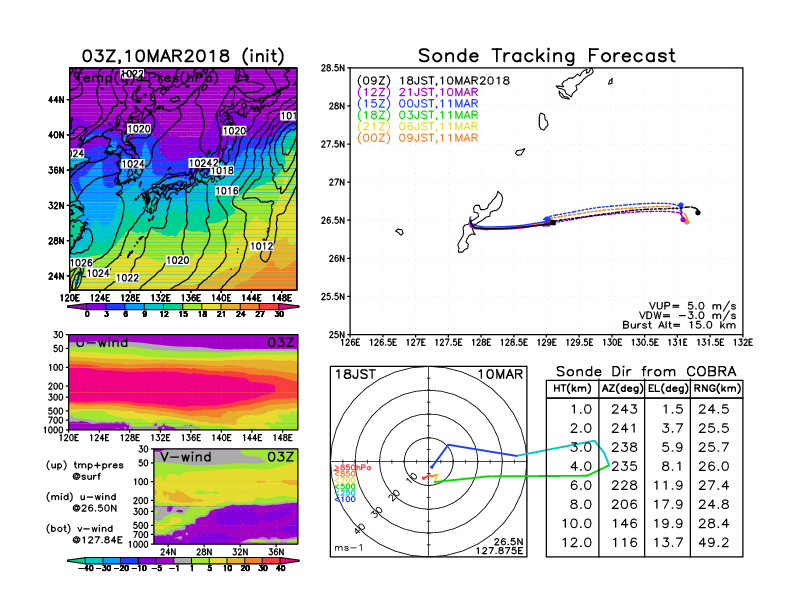
Task: Click the "VUP= 5.0 m/s" parameter text
Action: coord(692,306)
